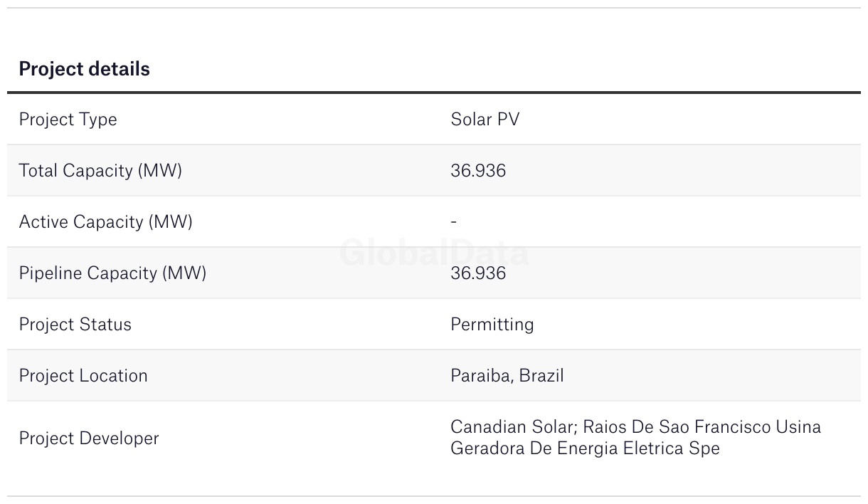
Task: Click the Canadian Solar developer name
Action: tap(516, 427)
